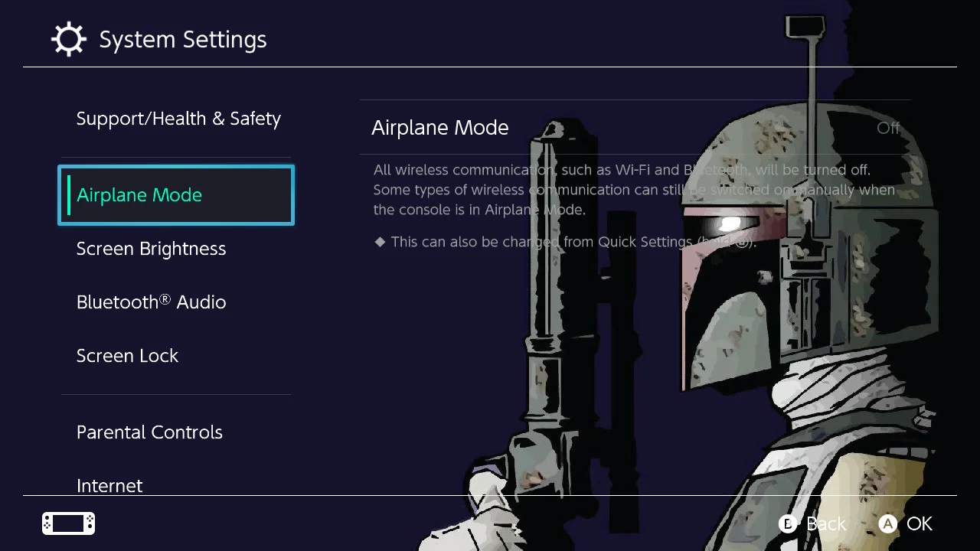Select the Airplane Mode row on right panel
The width and height of the screenshot is (980, 551).
(635, 127)
